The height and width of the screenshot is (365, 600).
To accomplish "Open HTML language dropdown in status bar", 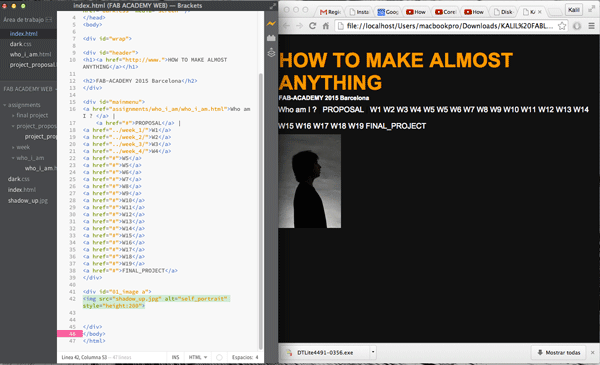I will 198,357.
